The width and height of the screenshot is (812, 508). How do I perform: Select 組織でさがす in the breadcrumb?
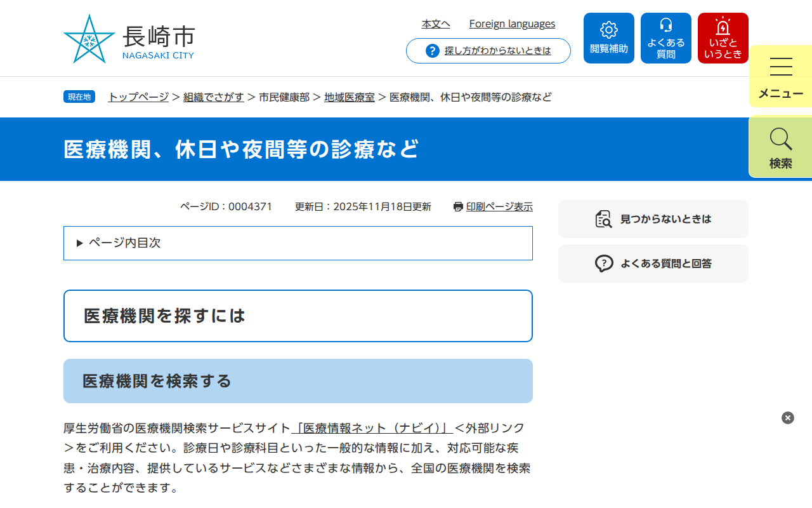click(x=214, y=97)
